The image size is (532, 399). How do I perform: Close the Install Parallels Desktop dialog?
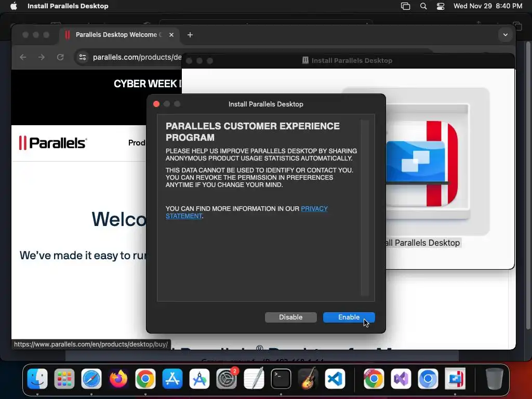(x=156, y=104)
